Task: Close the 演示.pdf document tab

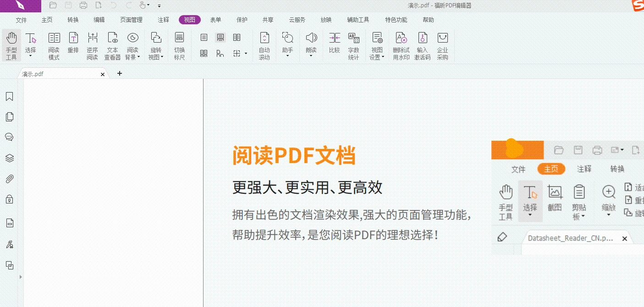Action: coord(103,74)
